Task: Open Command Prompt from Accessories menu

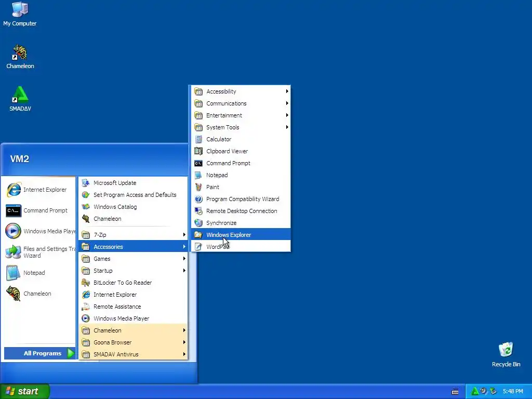Action: 241,163
